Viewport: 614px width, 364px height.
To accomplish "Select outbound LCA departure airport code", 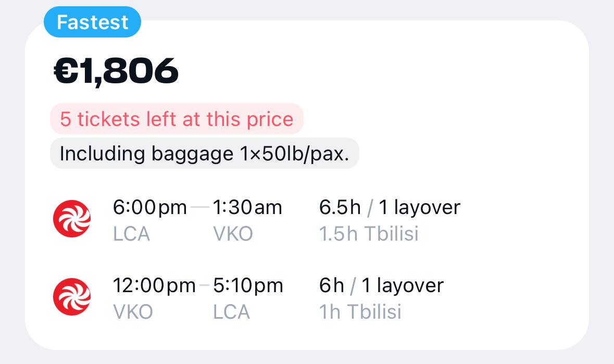I will pos(131,234).
